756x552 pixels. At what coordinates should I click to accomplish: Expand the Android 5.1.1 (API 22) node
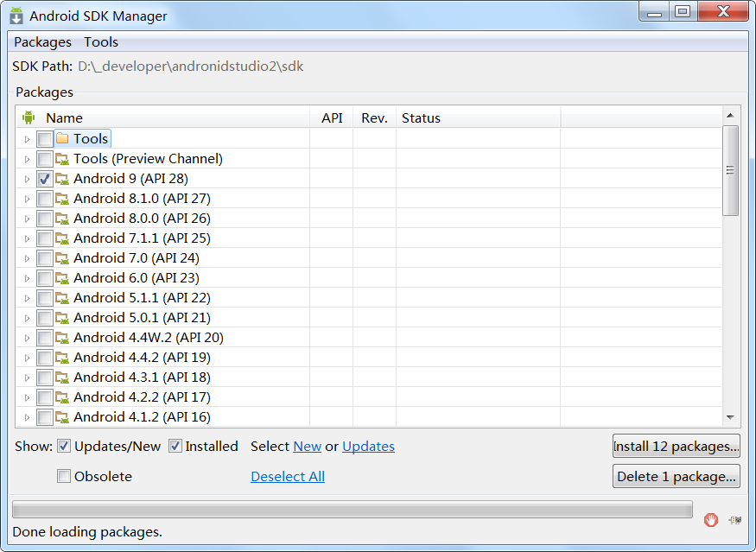27,298
